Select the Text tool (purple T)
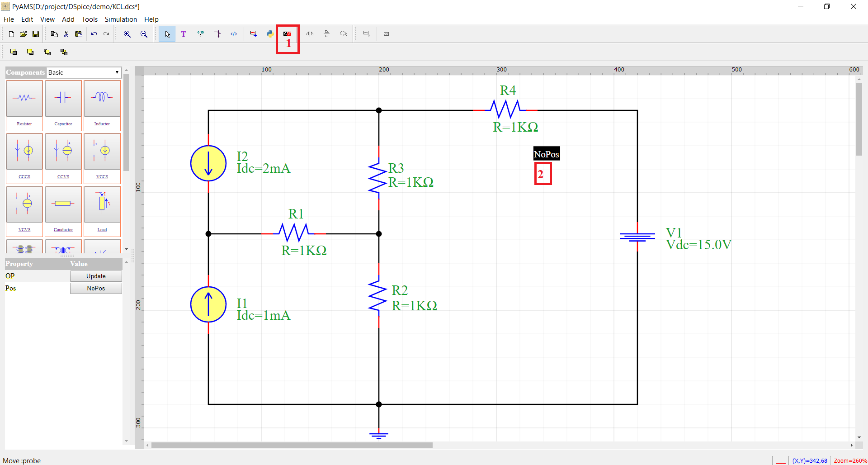The image size is (868, 465). pos(184,34)
